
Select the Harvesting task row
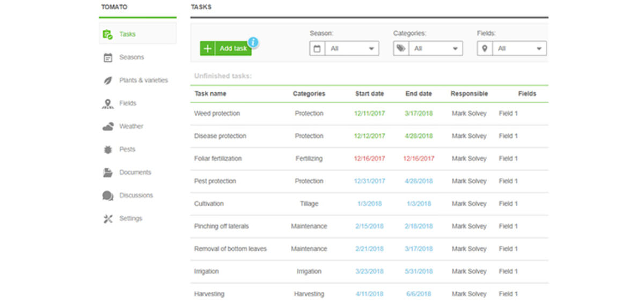(x=369, y=294)
